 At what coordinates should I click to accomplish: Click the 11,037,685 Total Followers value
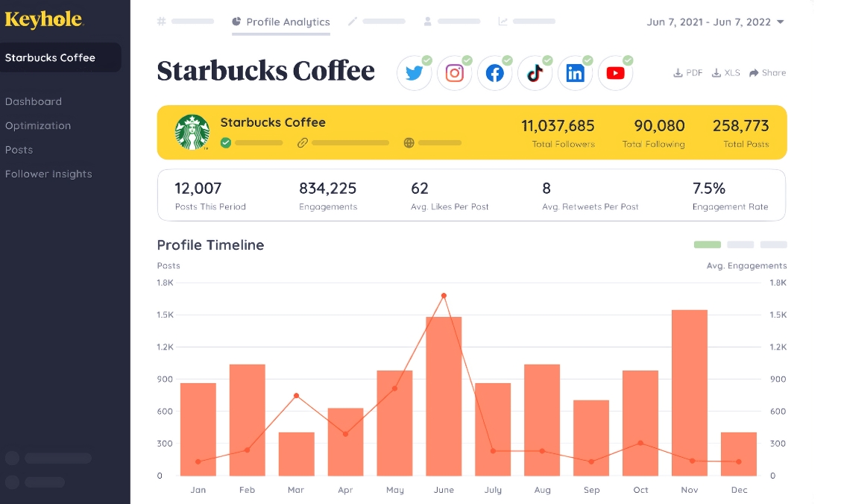[558, 126]
